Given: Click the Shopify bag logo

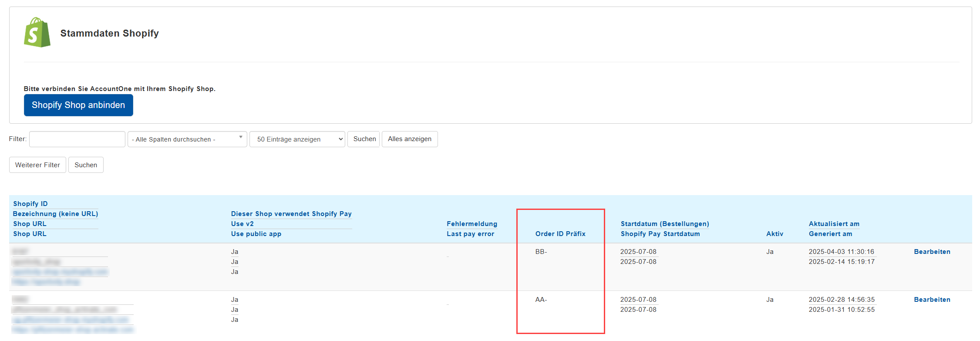Looking at the screenshot, I should pos(37,33).
